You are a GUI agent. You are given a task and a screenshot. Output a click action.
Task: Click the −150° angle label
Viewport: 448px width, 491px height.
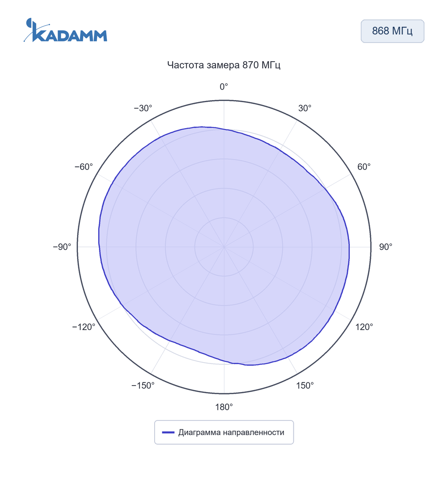[143, 386]
